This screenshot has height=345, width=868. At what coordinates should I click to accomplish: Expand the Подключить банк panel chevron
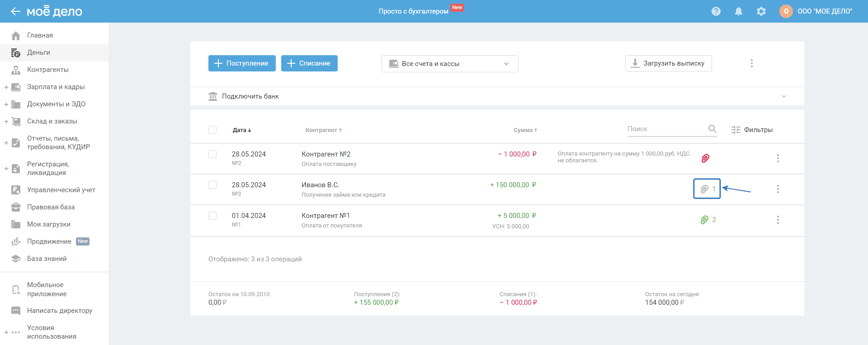click(x=784, y=96)
